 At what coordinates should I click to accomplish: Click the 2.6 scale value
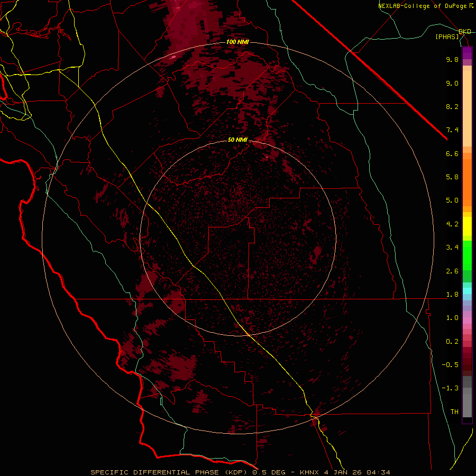[452, 271]
